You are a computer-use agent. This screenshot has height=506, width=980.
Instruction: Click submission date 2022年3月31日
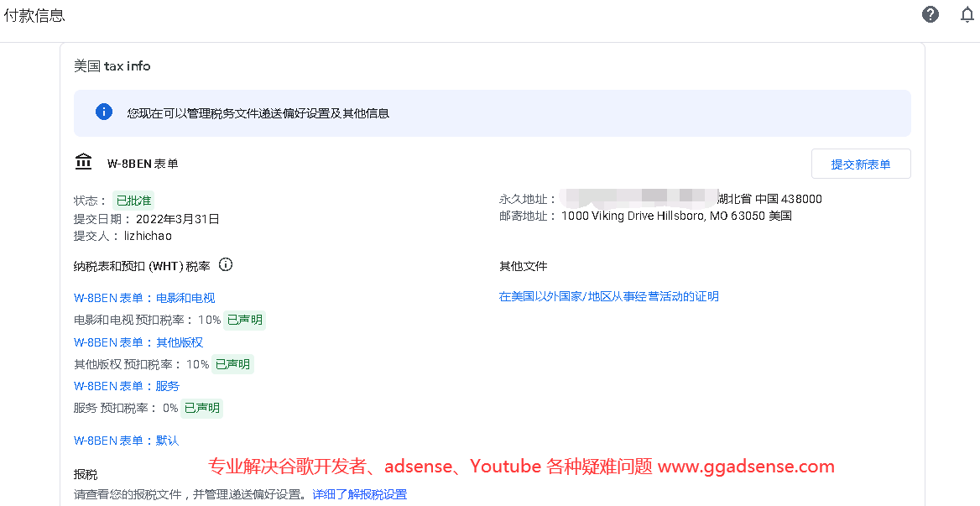point(178,219)
